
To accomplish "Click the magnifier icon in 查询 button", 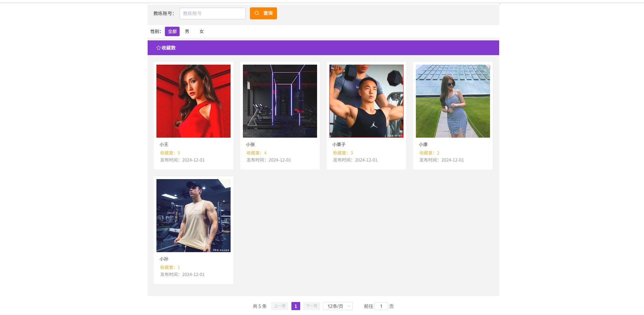I will [x=257, y=13].
